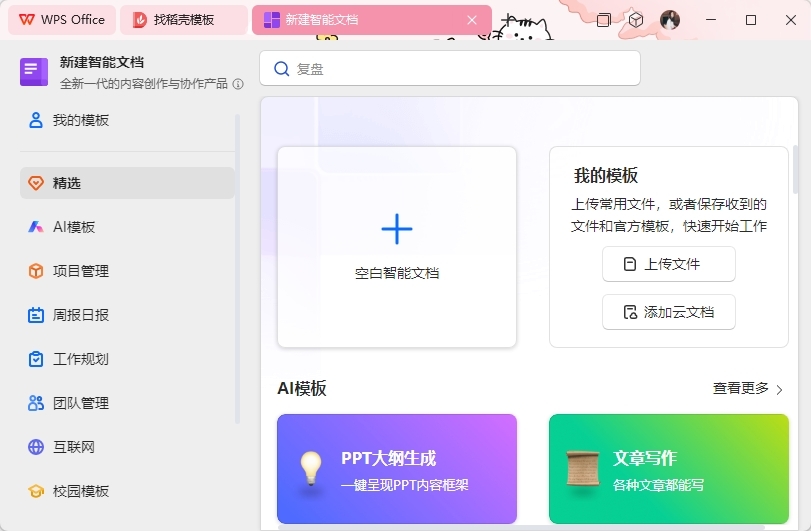
Task: Click the cube icon in title bar
Action: 636,20
